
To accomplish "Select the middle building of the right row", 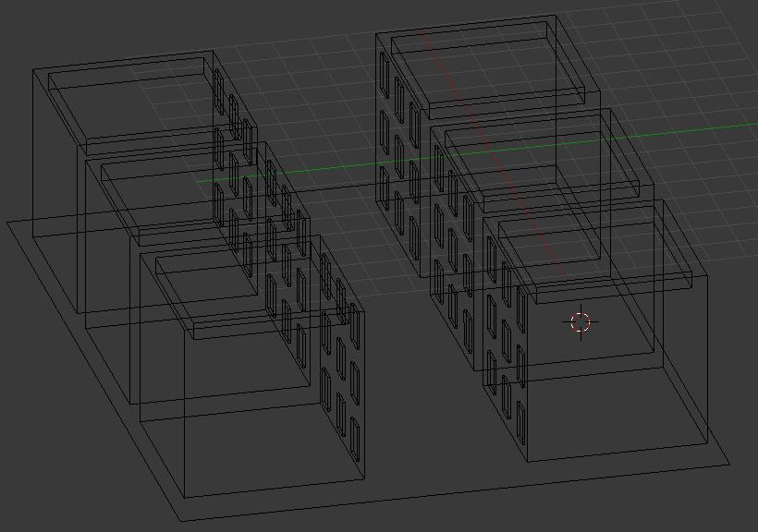I will coord(542,240).
